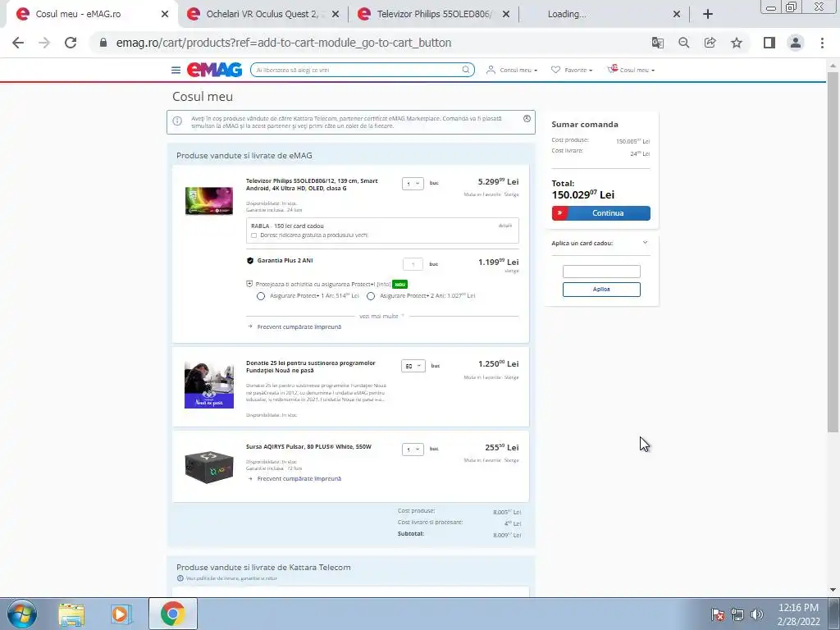Viewport: 840px width, 630px height.
Task: Click the Fundatia Nouă ne pasă donation thumbnail
Action: coord(209,386)
